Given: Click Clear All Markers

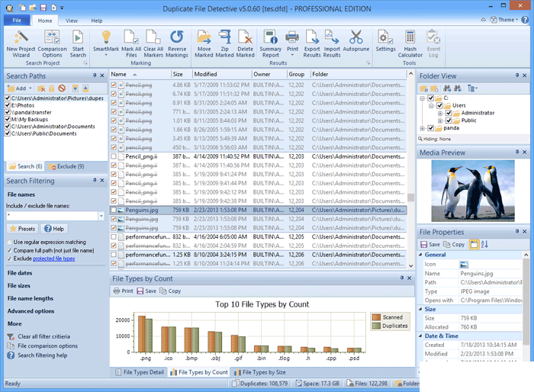Looking at the screenshot, I should pos(153,43).
